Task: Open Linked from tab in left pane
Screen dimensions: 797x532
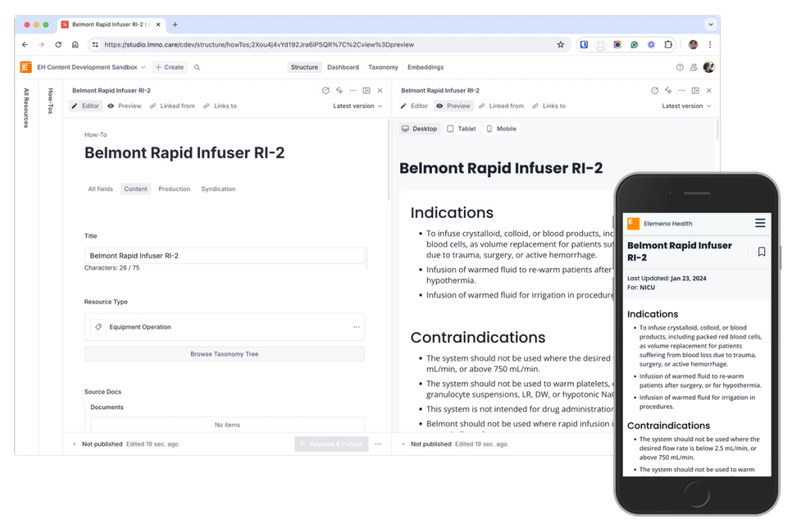Action: coord(172,106)
